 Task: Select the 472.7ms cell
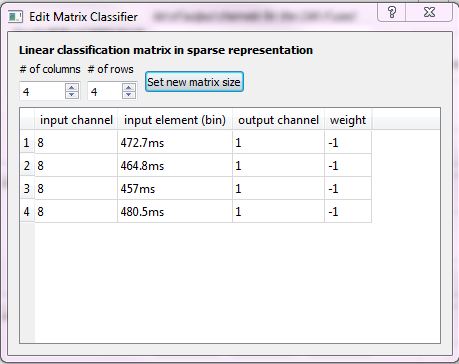point(175,143)
